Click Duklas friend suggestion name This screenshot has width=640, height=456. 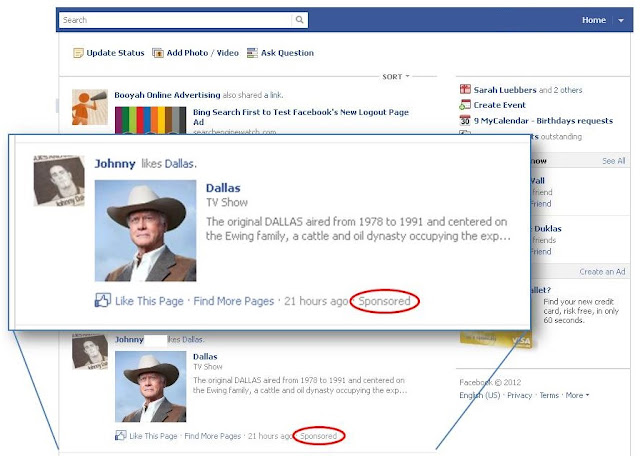tap(547, 229)
